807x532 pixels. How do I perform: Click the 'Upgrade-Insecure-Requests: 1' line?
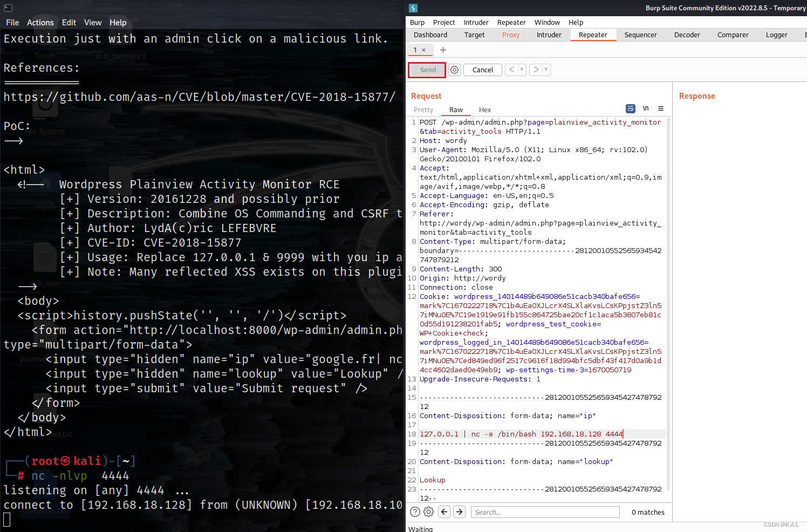480,379
